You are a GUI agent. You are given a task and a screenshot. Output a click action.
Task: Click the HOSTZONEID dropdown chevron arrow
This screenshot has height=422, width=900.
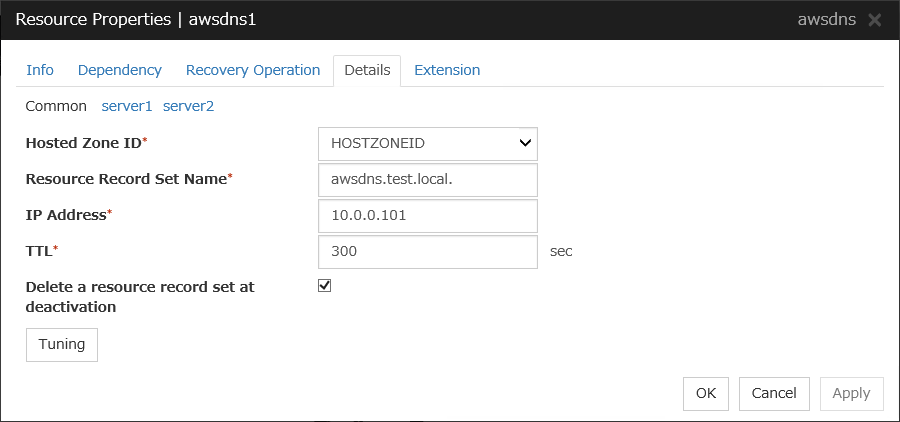pos(525,143)
